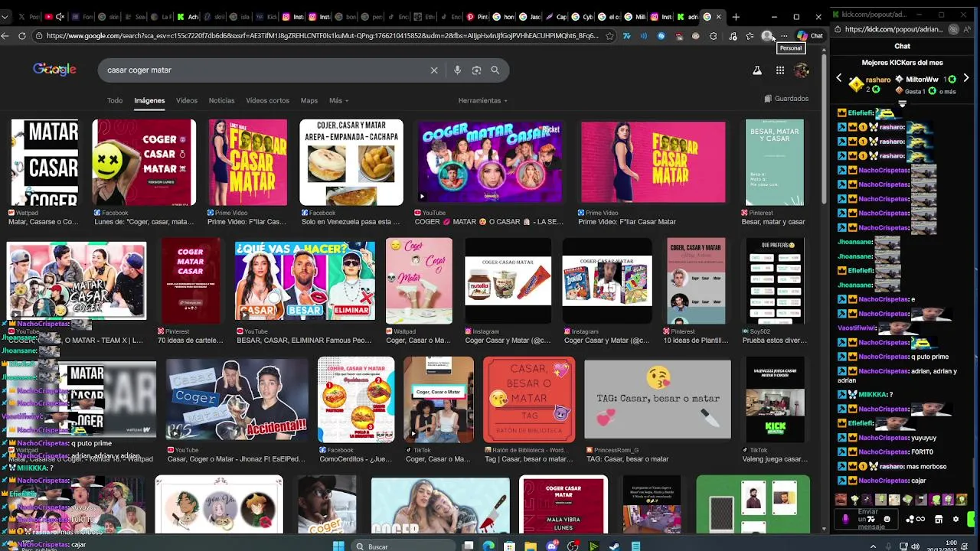980x551 pixels.
Task: Open Edge settings and more menu
Action: coord(784,36)
